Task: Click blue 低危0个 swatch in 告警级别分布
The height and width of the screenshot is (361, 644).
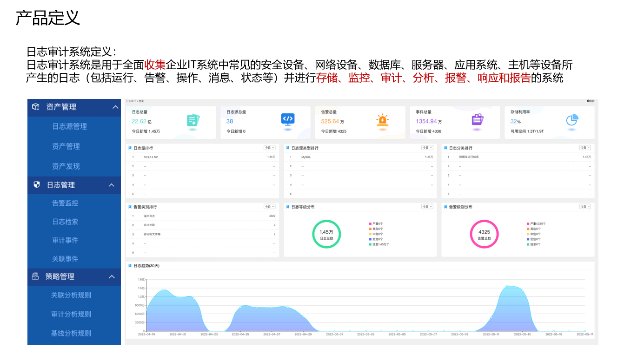Action: [x=528, y=239]
